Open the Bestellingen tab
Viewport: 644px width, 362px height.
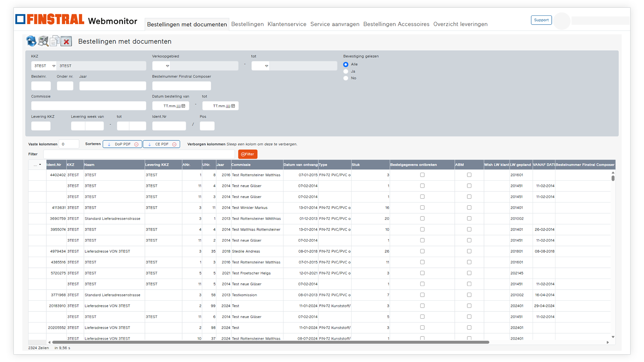[x=248, y=24]
